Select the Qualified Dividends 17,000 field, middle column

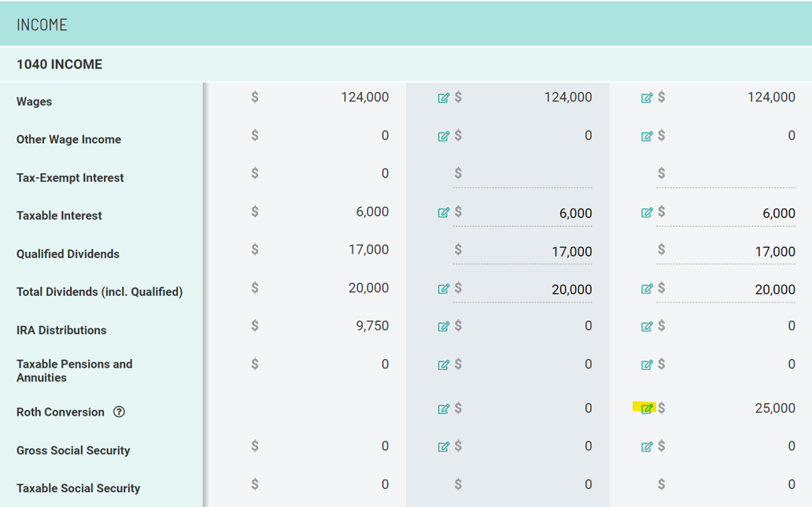click(x=529, y=252)
